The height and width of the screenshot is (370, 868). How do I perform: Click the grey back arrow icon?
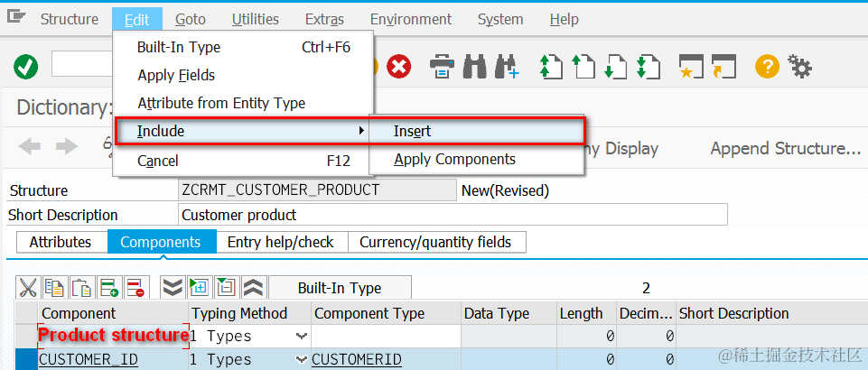[29, 146]
